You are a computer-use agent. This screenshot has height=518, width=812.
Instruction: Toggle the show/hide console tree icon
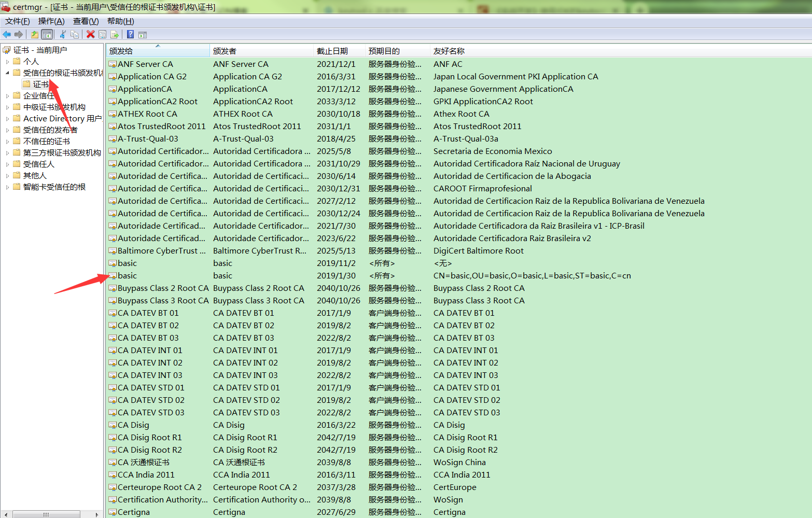(47, 34)
